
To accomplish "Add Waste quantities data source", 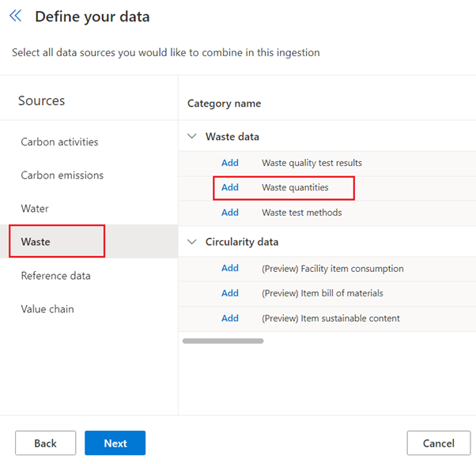I will 230,187.
